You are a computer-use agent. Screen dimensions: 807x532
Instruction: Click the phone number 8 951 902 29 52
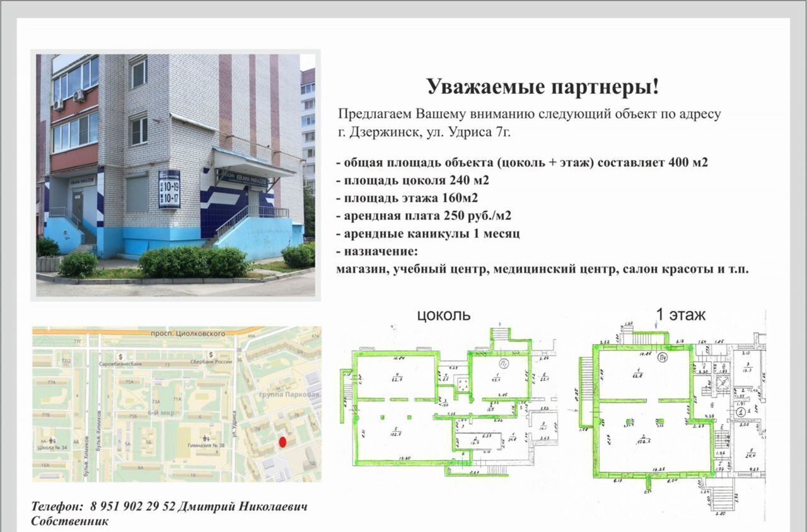click(134, 506)
